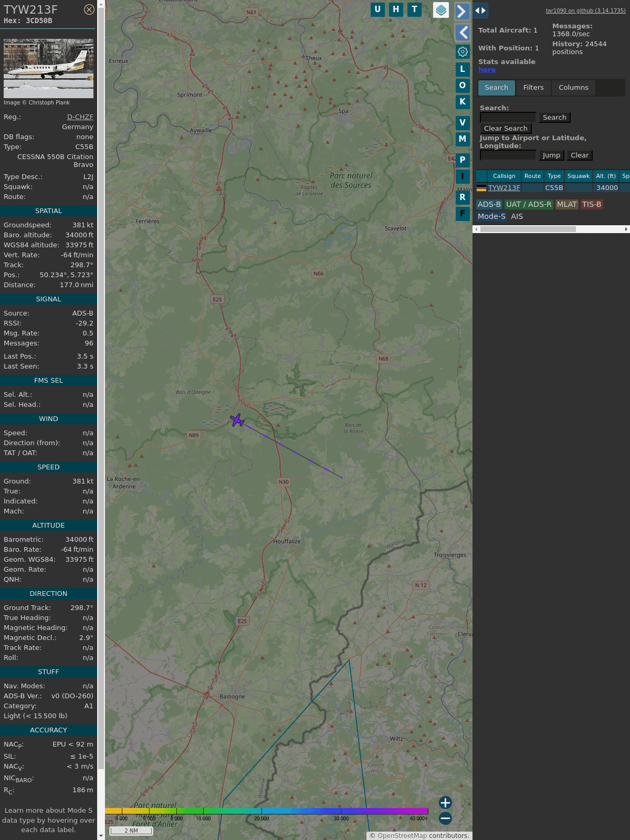Click the Search button
630x840 pixels.
pos(554,118)
